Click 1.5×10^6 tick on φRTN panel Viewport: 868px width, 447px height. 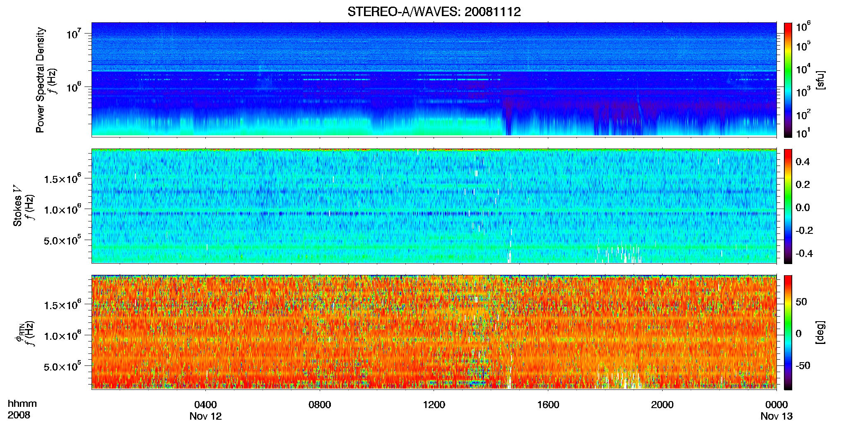click(x=63, y=305)
